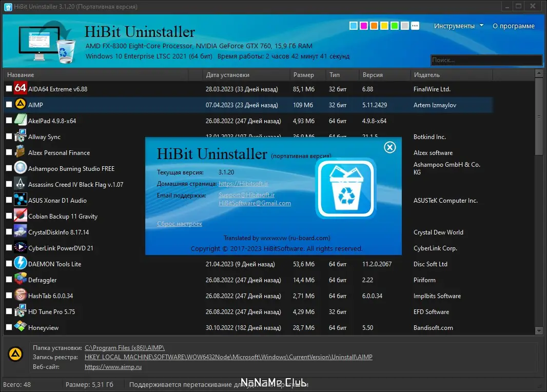This screenshot has height=392, width=547.
Task: Choose the orange theme color swatch
Action: (x=374, y=26)
